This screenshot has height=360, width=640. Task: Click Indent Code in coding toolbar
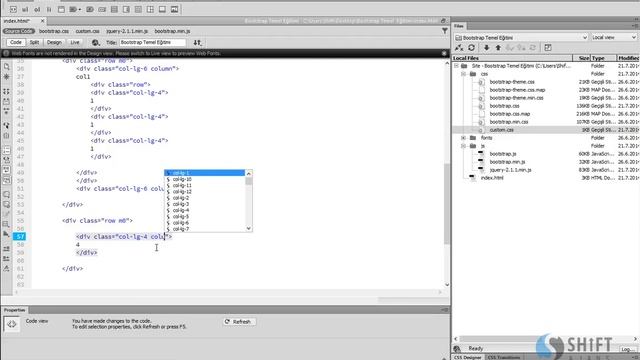click(x=6, y=249)
